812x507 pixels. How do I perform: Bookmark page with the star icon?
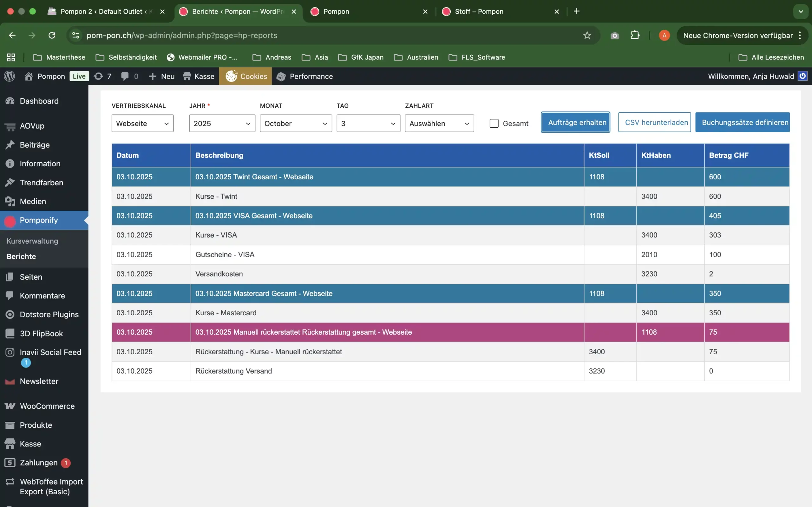click(x=587, y=35)
